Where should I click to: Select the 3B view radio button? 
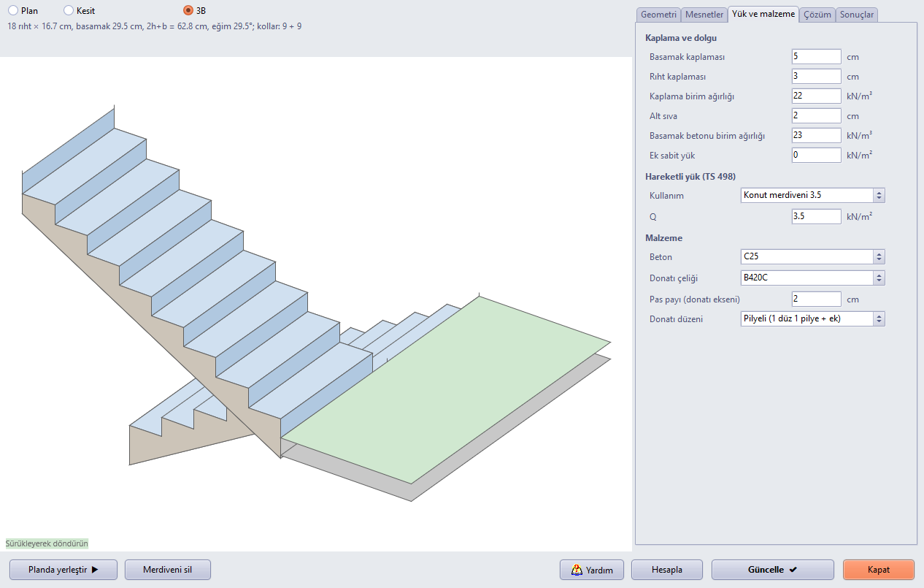(188, 11)
